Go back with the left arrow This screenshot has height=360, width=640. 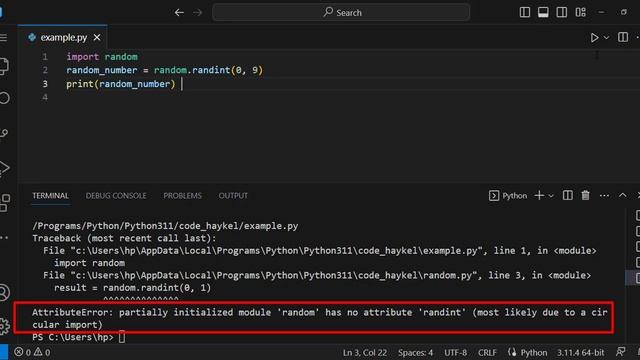(179, 13)
